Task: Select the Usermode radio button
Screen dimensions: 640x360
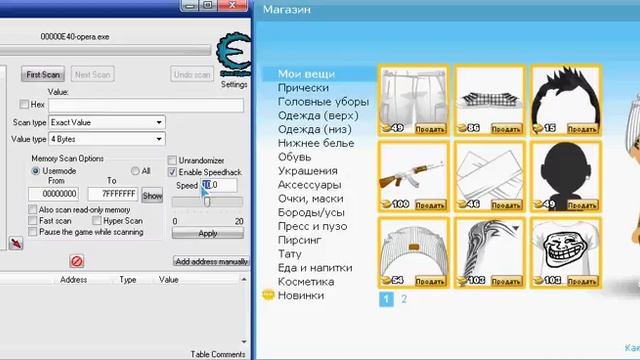Action: tap(36, 171)
